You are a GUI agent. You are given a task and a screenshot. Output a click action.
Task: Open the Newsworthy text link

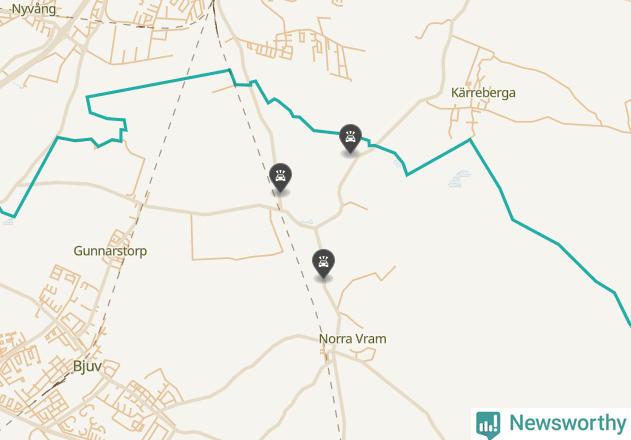tap(567, 423)
